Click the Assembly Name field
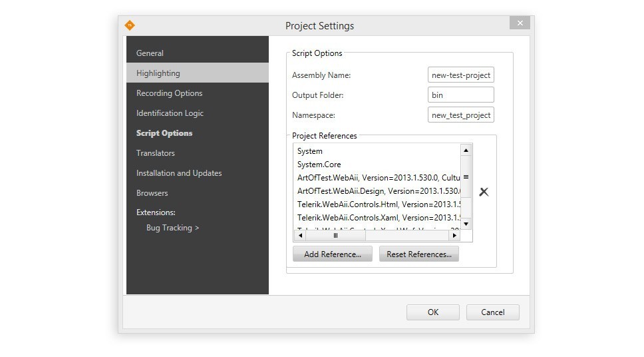The image size is (644, 357). tap(461, 75)
